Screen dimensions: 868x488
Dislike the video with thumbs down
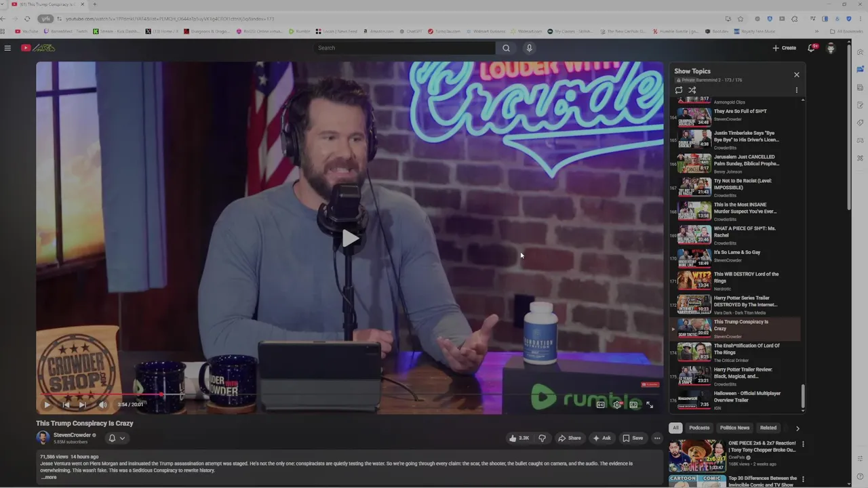coord(542,438)
